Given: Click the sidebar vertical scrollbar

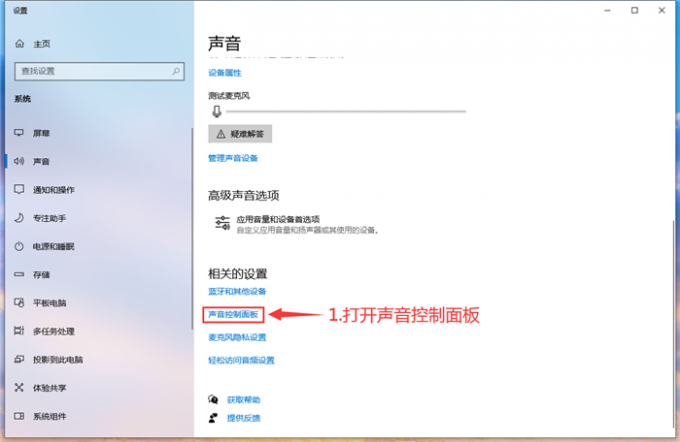Looking at the screenshot, I should coord(192,229).
